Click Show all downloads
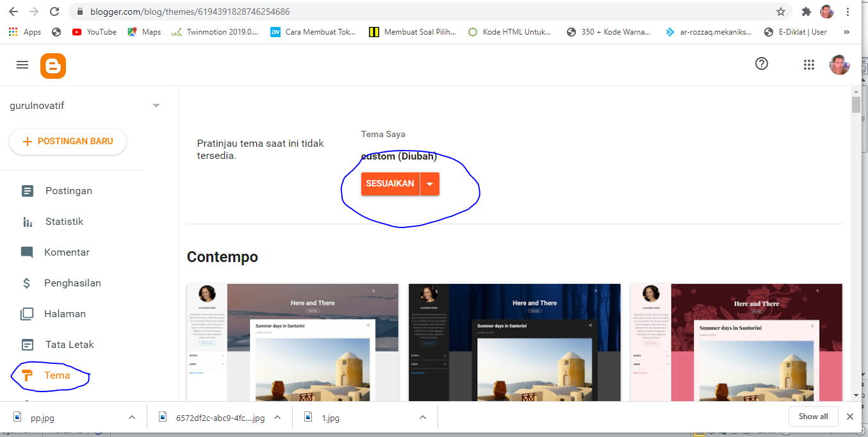Image resolution: width=868 pixels, height=437 pixels. coord(813,416)
